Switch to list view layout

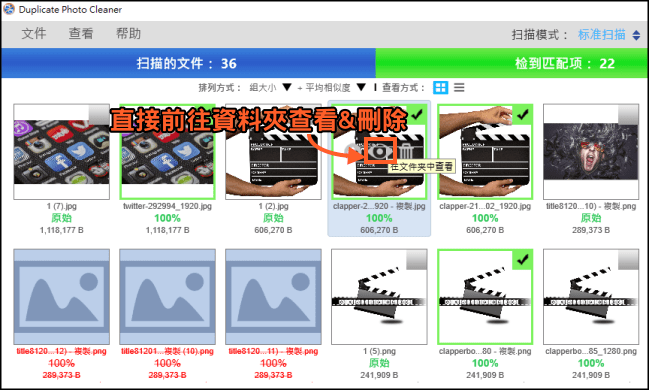pyautogui.click(x=459, y=87)
